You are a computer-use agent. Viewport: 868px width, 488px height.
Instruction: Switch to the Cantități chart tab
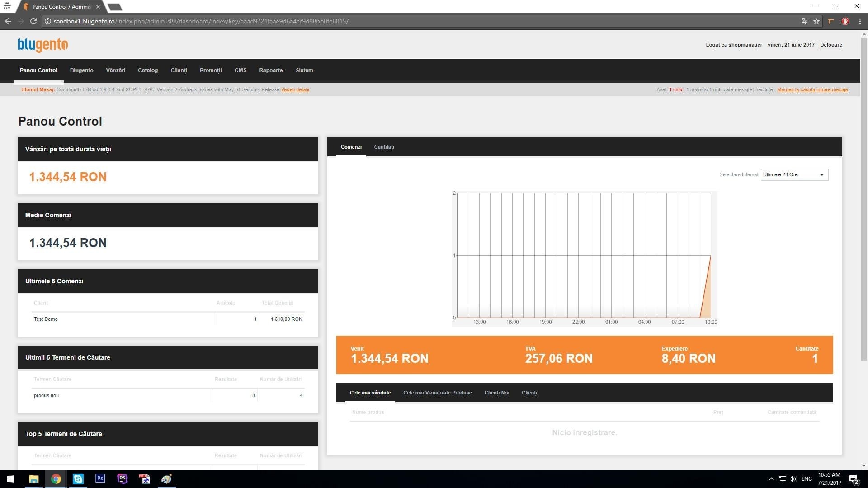384,147
